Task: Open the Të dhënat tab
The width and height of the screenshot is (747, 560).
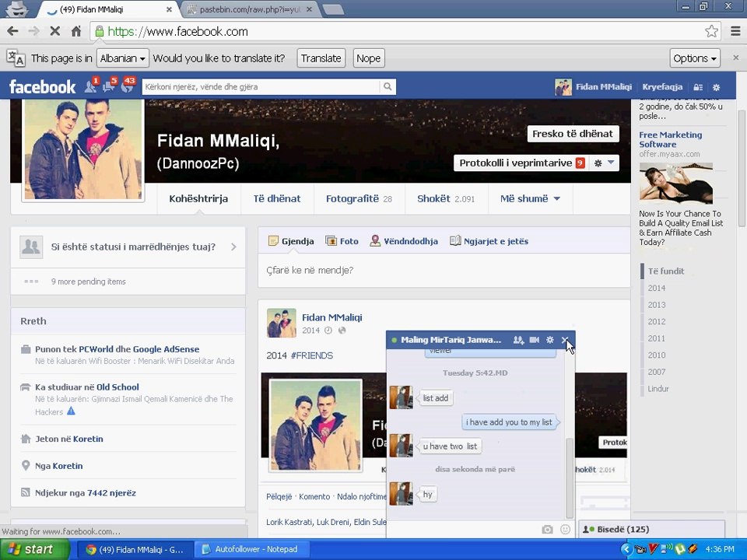Action: [x=277, y=198]
